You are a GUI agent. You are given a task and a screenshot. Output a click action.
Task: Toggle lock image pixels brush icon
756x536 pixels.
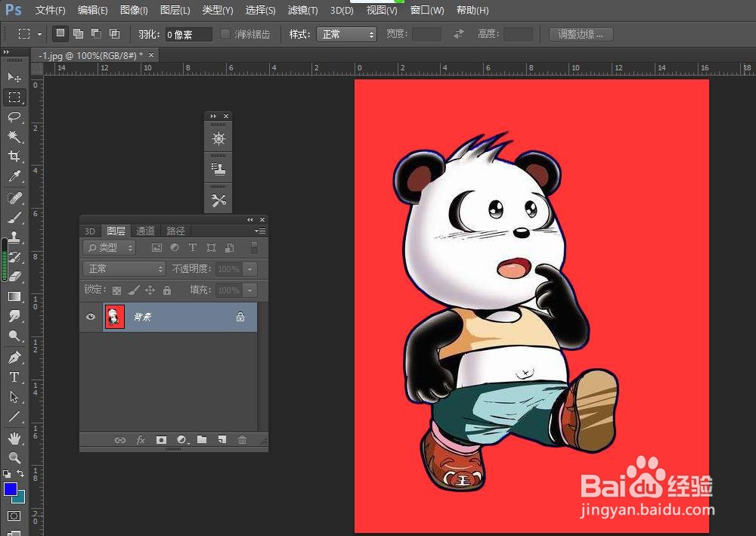134,290
